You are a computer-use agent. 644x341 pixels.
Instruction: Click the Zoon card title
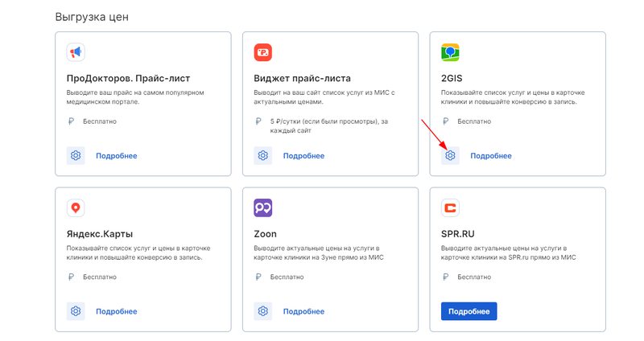click(266, 234)
